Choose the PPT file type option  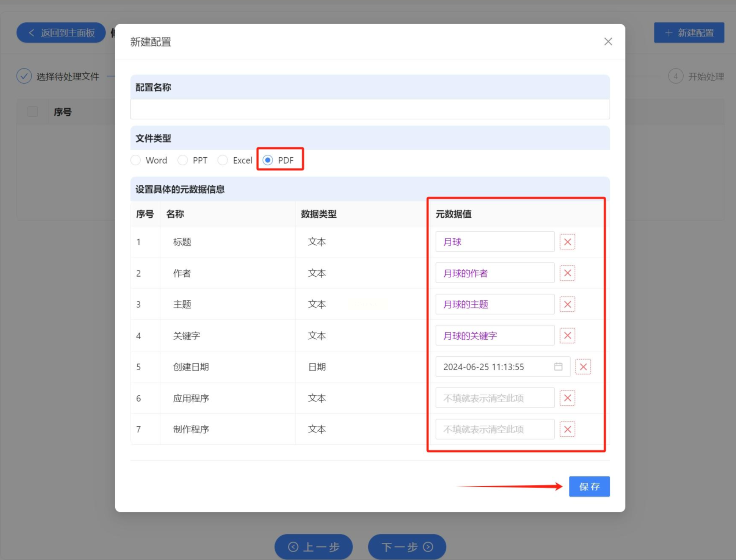click(x=183, y=160)
